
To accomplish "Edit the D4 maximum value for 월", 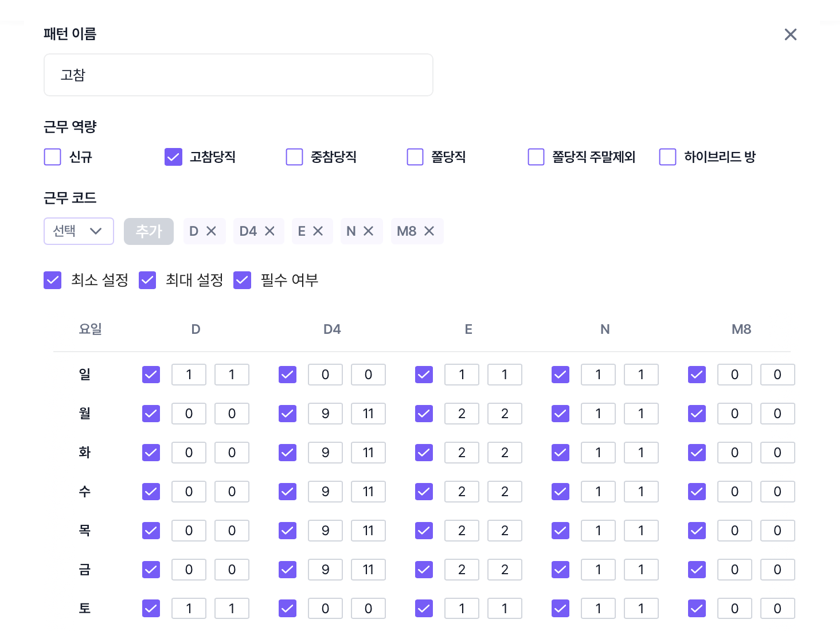I will [368, 414].
